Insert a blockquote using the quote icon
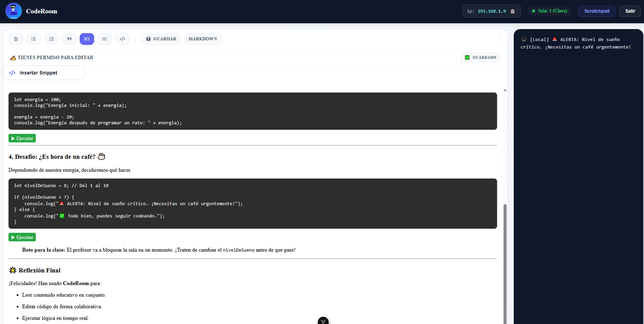 69,39
